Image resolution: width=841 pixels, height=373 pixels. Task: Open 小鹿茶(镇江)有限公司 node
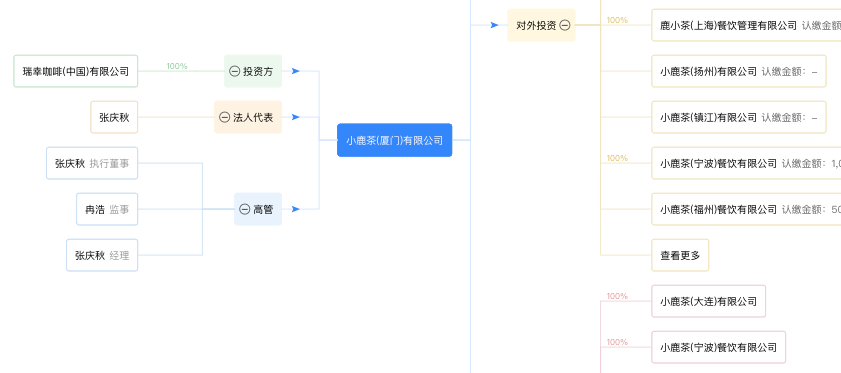[739, 117]
